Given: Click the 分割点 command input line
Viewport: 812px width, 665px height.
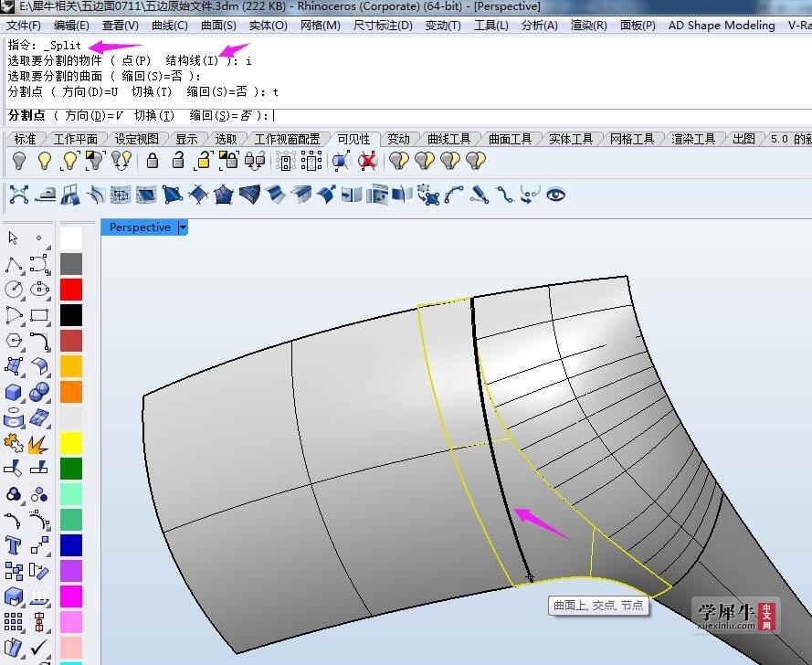Looking at the screenshot, I should pos(409,115).
